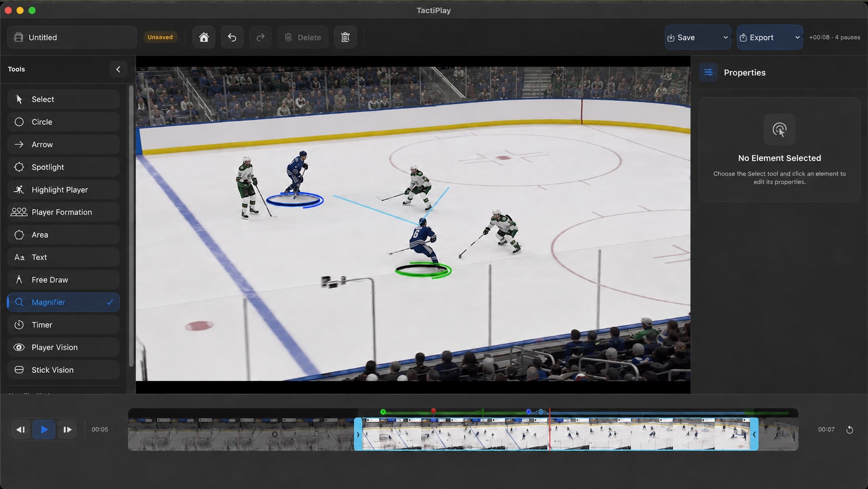The height and width of the screenshot is (489, 868).
Task: Click the blue timeline marker pin
Action: tap(528, 412)
